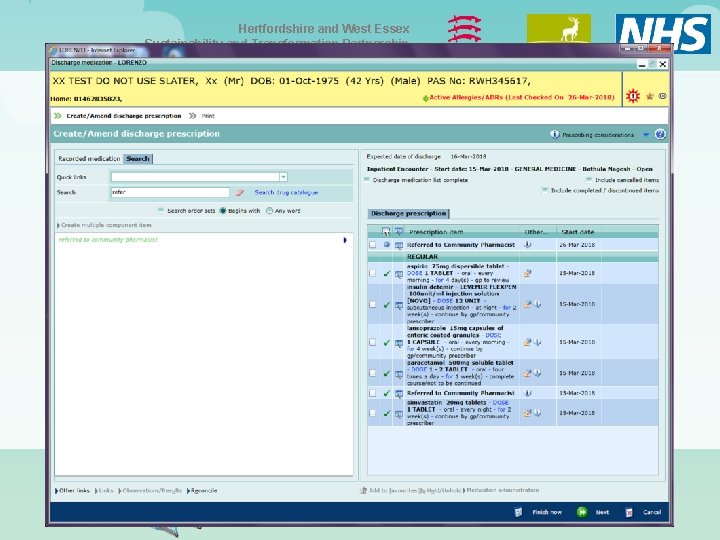Select the Discharge prescription tab
This screenshot has height=540, width=720.
coord(408,214)
